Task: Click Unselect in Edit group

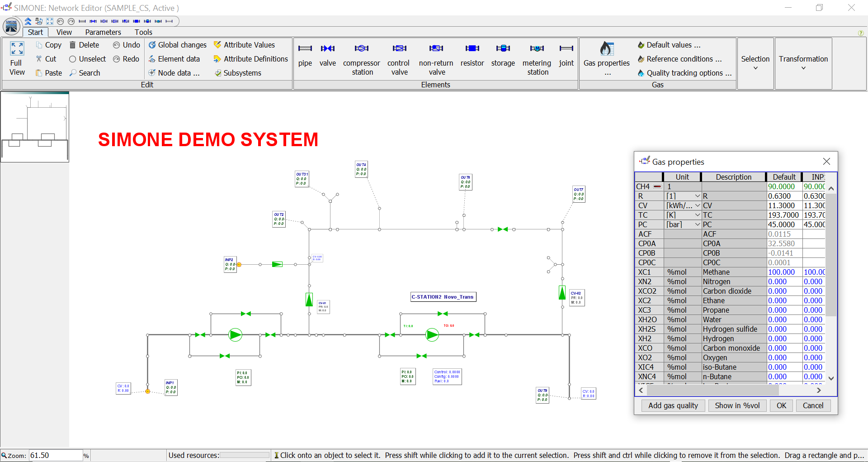Action: pyautogui.click(x=87, y=59)
